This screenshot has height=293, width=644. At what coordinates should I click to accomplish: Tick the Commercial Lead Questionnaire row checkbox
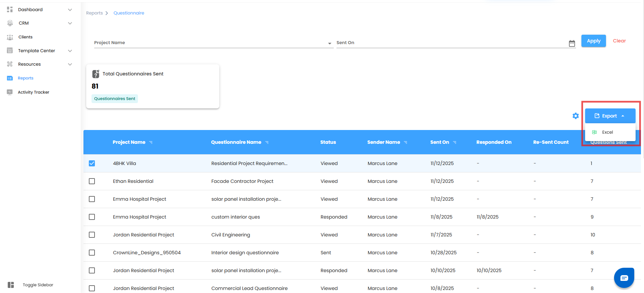pos(92,288)
